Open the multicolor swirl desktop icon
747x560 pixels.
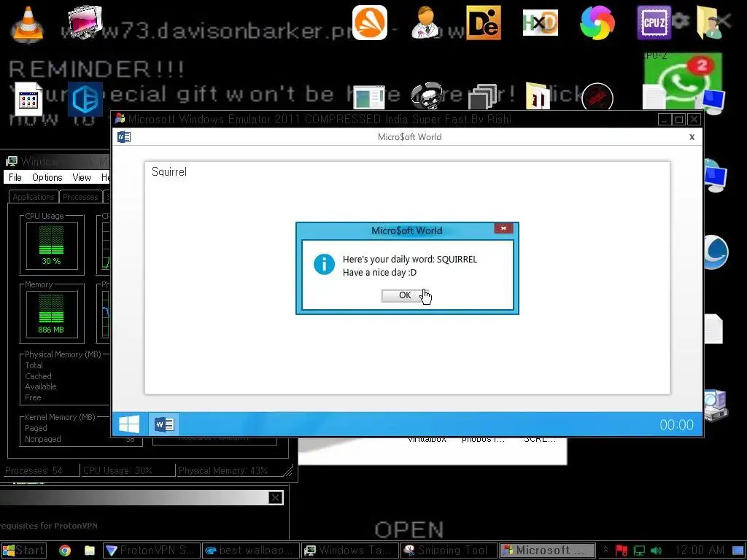pos(597,23)
